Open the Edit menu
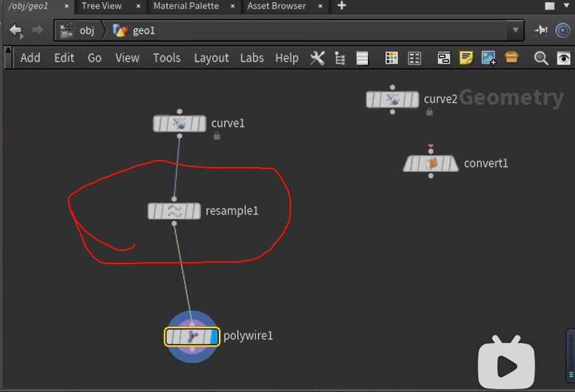Viewport: 575px width, 392px height. (x=64, y=58)
